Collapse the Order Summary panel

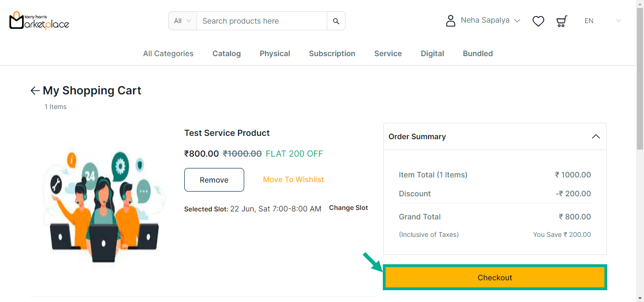595,136
